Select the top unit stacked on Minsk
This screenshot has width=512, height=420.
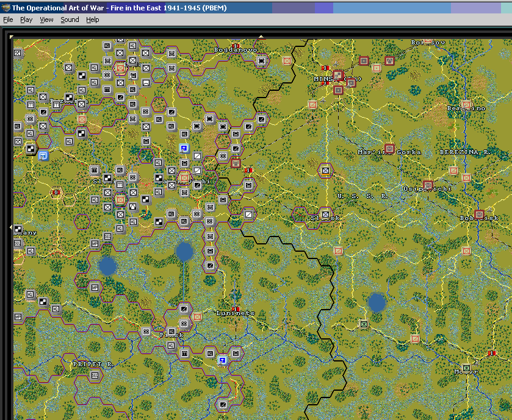(338, 76)
